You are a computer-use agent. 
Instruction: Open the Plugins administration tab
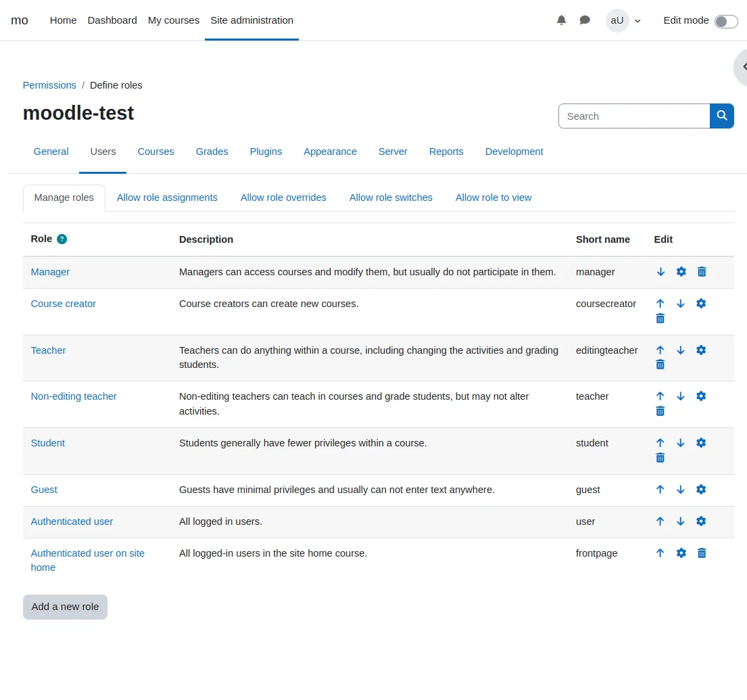click(266, 151)
